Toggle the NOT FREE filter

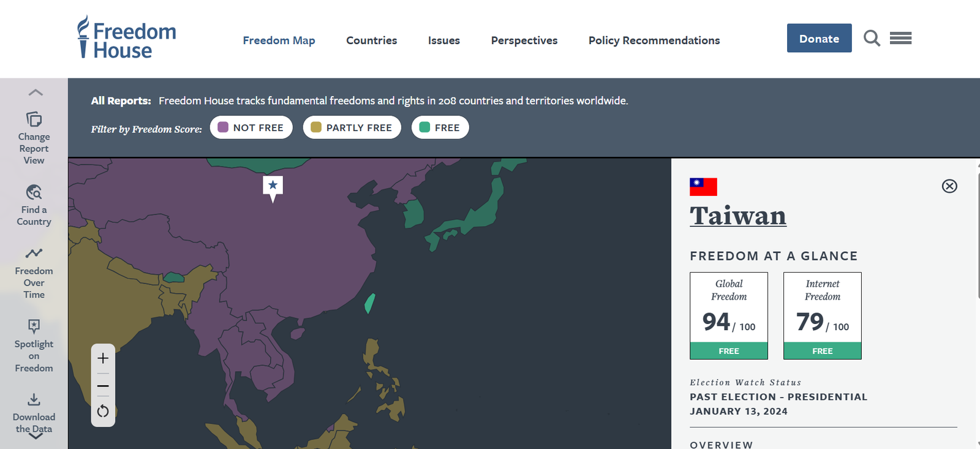(x=251, y=127)
